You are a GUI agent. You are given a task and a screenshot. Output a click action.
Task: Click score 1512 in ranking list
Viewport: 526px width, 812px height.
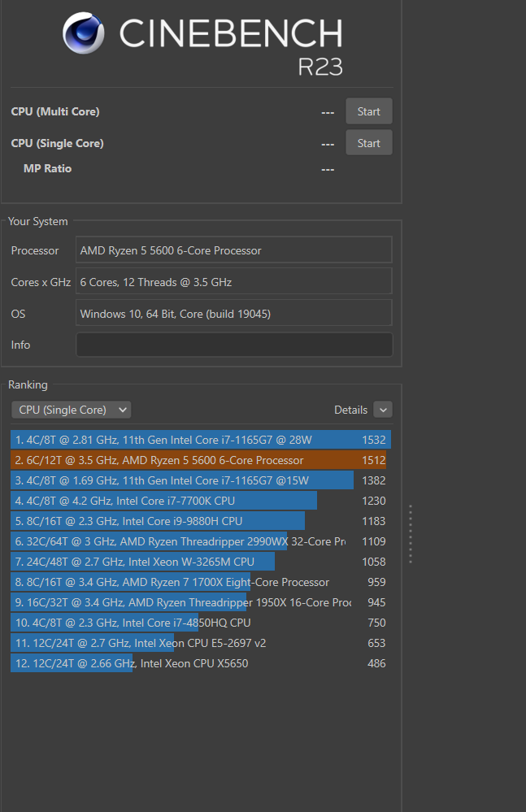point(373,460)
